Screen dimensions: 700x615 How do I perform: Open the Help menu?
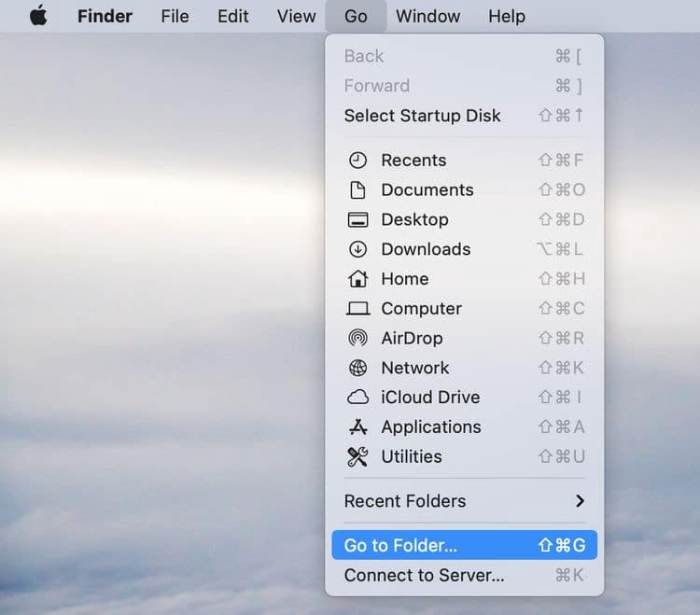(507, 17)
